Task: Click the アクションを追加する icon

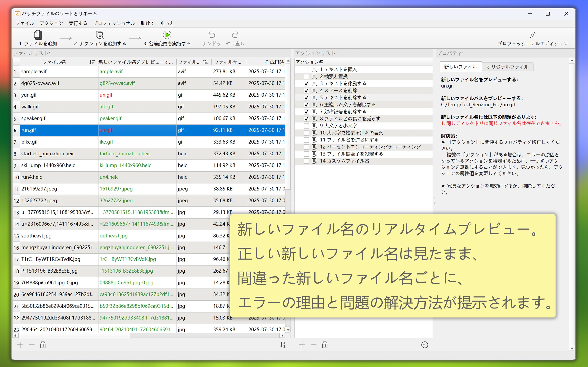Action: pos(100,35)
